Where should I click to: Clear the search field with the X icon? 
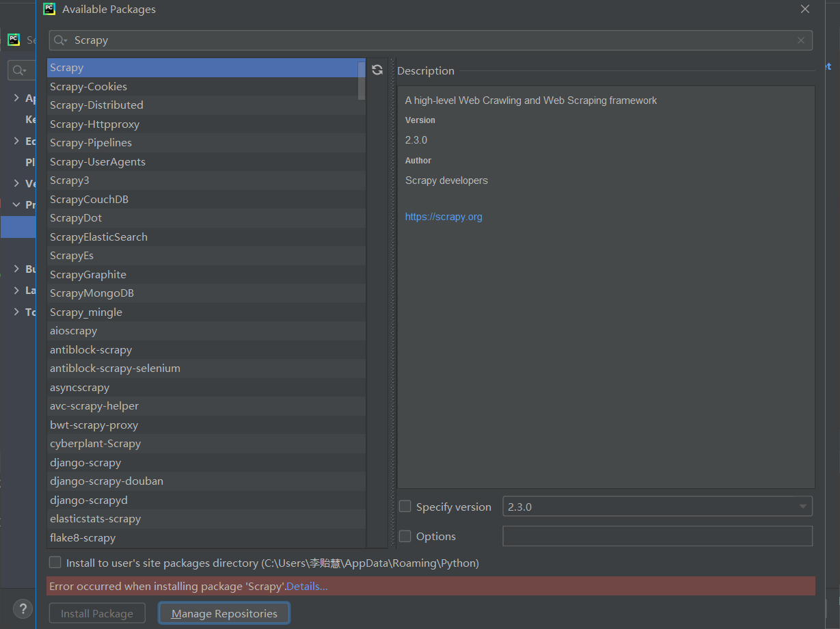(801, 40)
